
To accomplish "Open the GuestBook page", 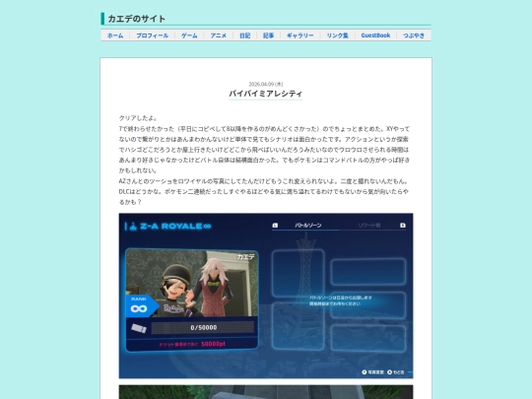I will [x=375, y=35].
